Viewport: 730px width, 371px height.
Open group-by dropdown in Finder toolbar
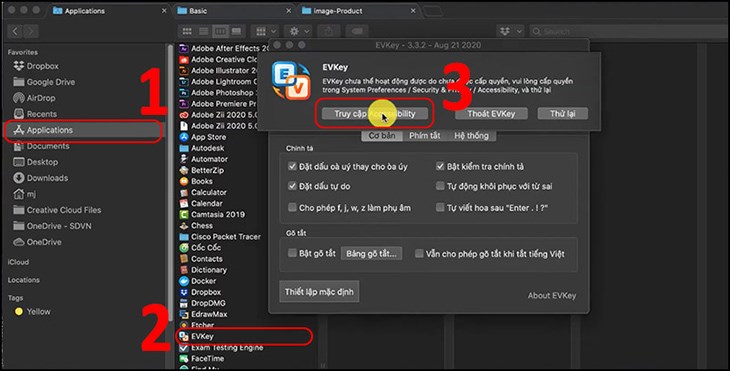265,31
